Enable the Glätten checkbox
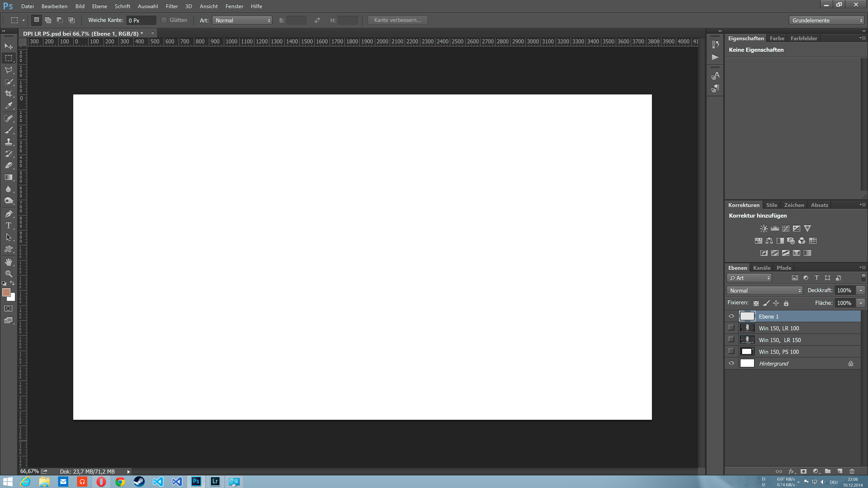Screen dimensions: 868x488 pyautogui.click(x=164, y=20)
